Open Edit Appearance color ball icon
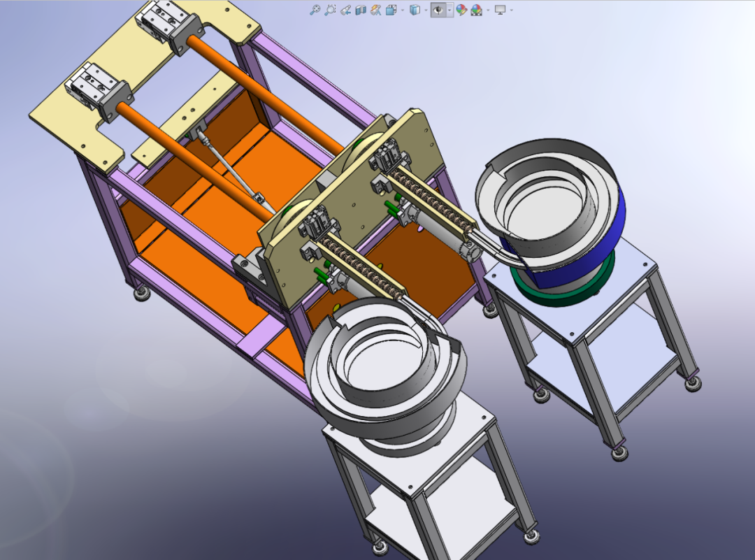This screenshot has height=560, width=755. click(461, 10)
